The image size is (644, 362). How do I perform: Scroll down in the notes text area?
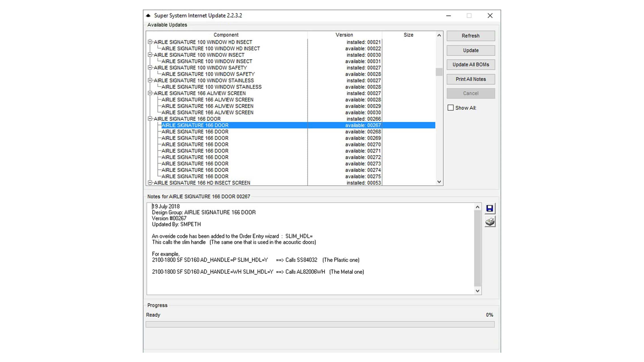click(478, 290)
